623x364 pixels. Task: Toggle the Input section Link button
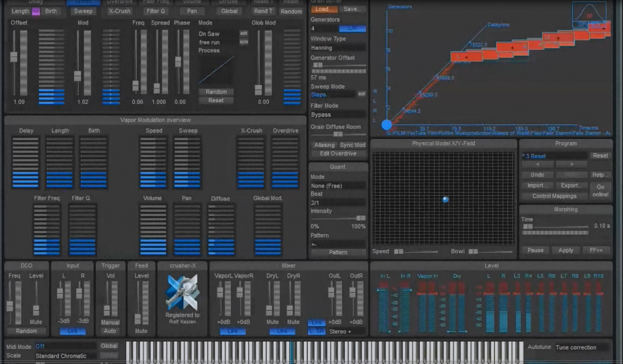pos(72,331)
